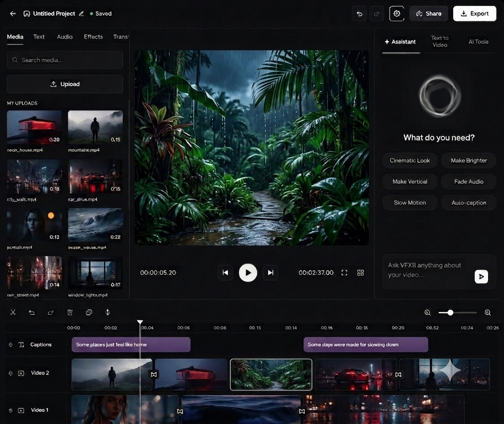Image resolution: width=504 pixels, height=424 pixels.
Task: Click the Export button
Action: click(474, 13)
